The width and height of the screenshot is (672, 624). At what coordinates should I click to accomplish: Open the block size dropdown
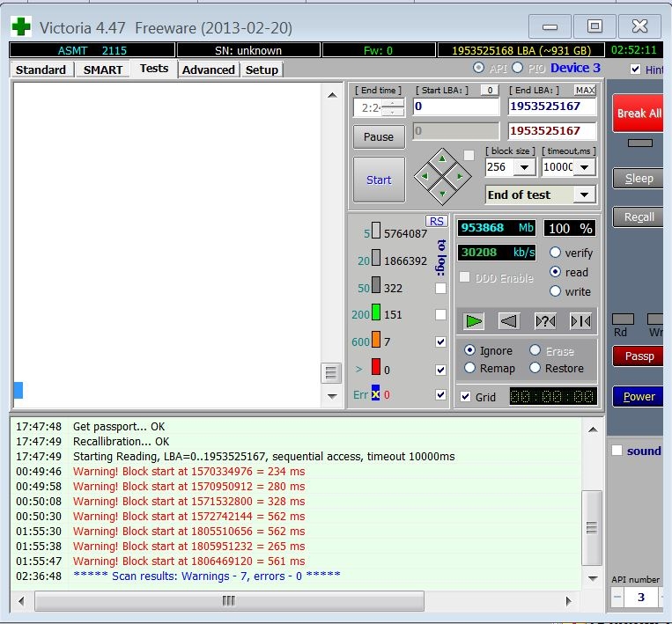(524, 167)
